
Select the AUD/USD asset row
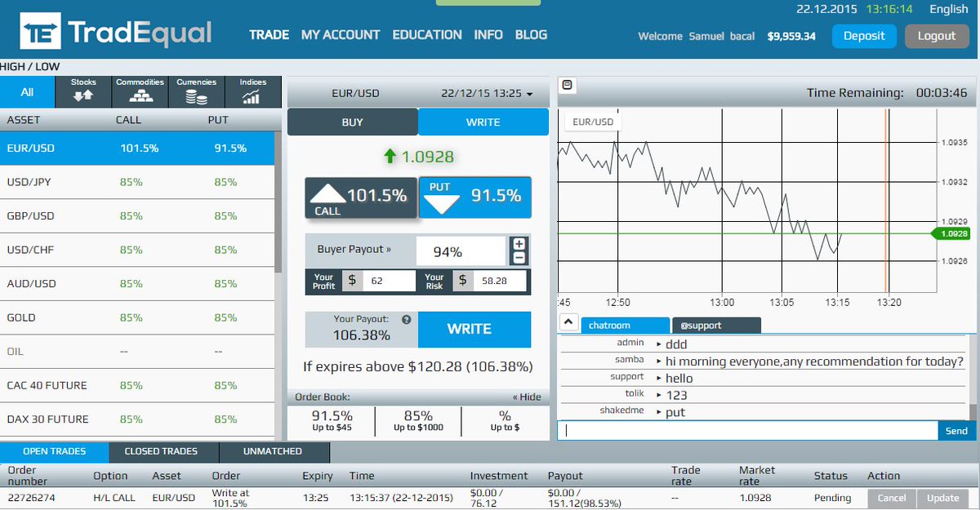pos(137,284)
